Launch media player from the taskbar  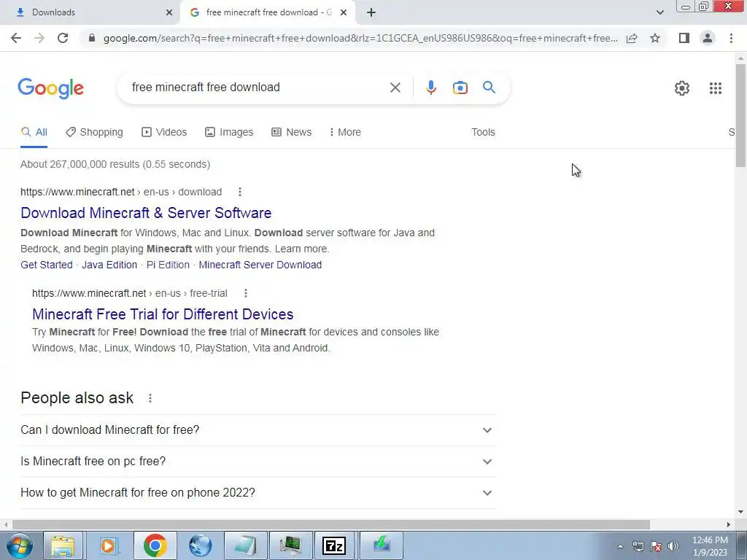109,545
